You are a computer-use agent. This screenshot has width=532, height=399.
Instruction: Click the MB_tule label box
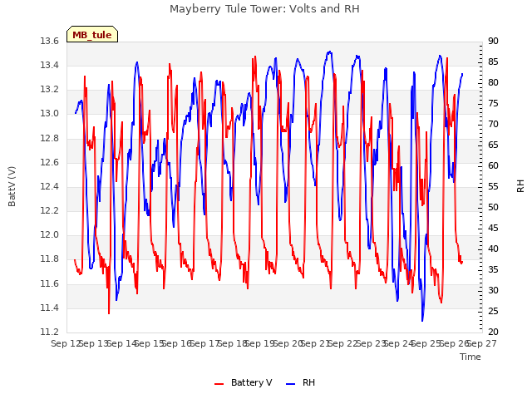(92, 34)
